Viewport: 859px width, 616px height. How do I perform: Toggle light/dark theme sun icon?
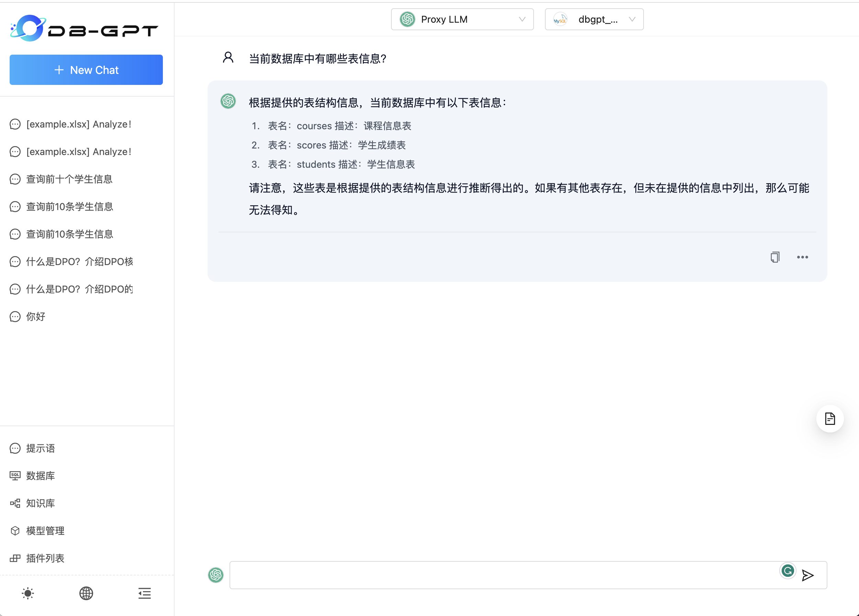(x=27, y=593)
